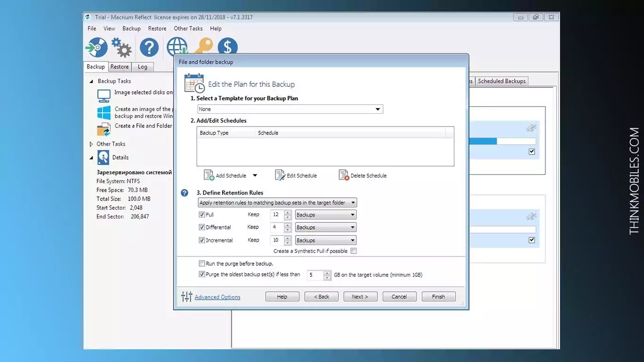The width and height of the screenshot is (644, 362).
Task: Proceed with the Next > button
Action: (360, 297)
